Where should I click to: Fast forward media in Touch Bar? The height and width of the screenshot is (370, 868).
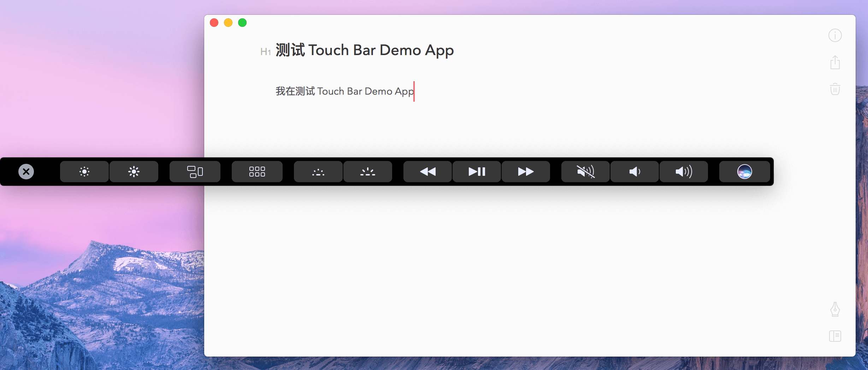click(526, 172)
